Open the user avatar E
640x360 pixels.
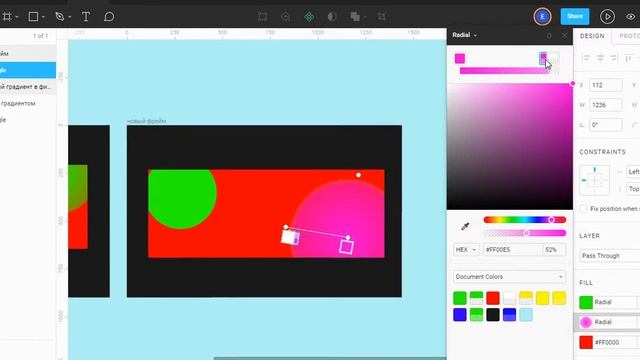click(x=542, y=17)
